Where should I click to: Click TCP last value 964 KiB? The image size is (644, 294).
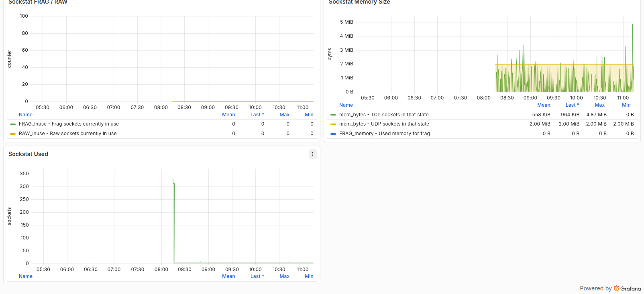tap(570, 115)
